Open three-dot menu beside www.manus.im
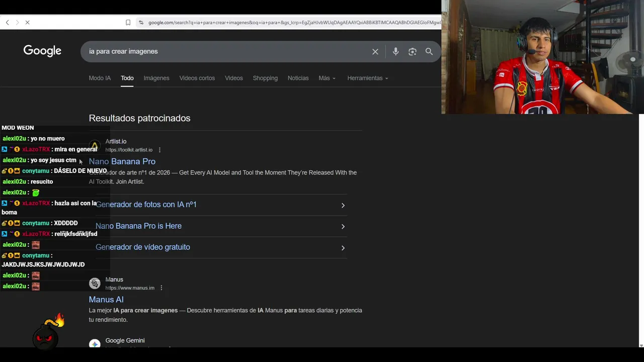 162,288
